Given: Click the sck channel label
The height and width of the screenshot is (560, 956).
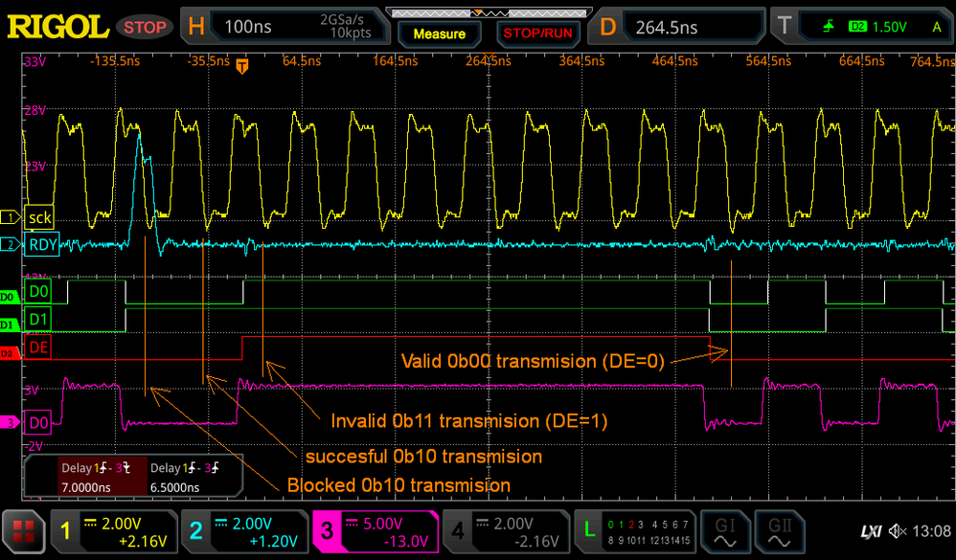Looking at the screenshot, I should (x=40, y=217).
